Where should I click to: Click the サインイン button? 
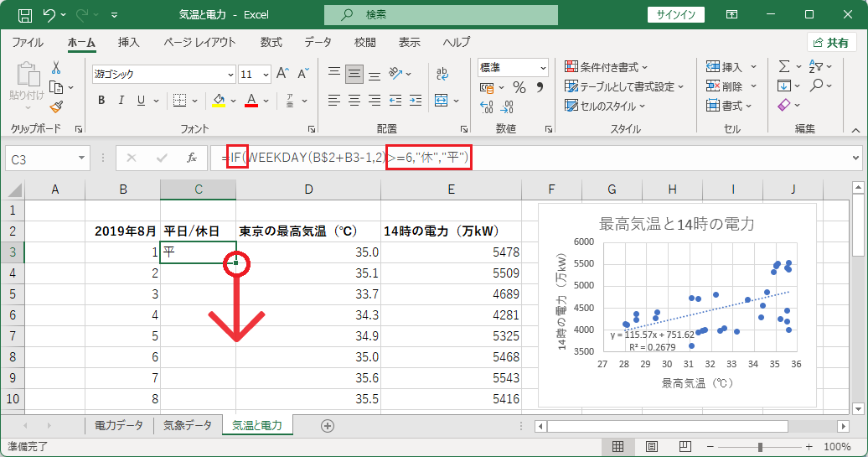[x=676, y=15]
